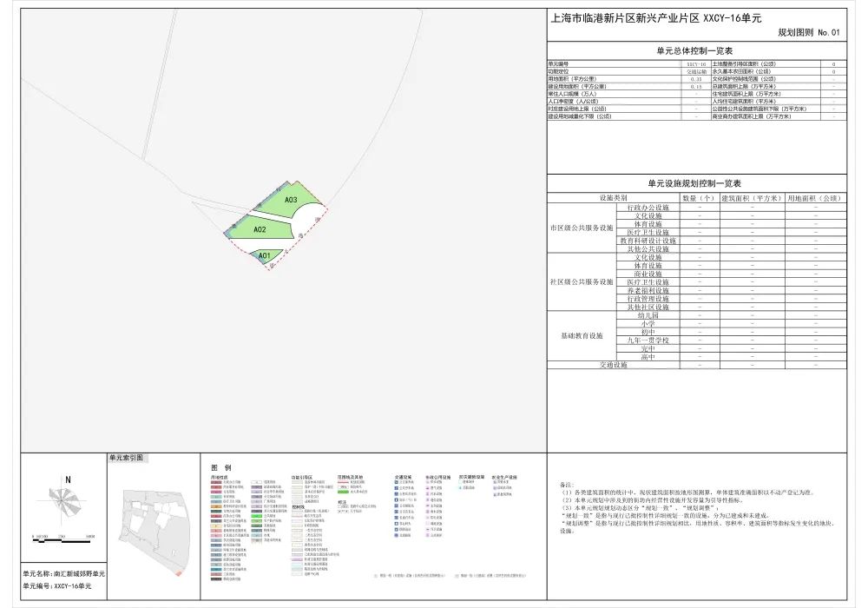This screenshot has height=608, width=868.
Task: Click the '图例' legend heading
Action: pos(220,468)
